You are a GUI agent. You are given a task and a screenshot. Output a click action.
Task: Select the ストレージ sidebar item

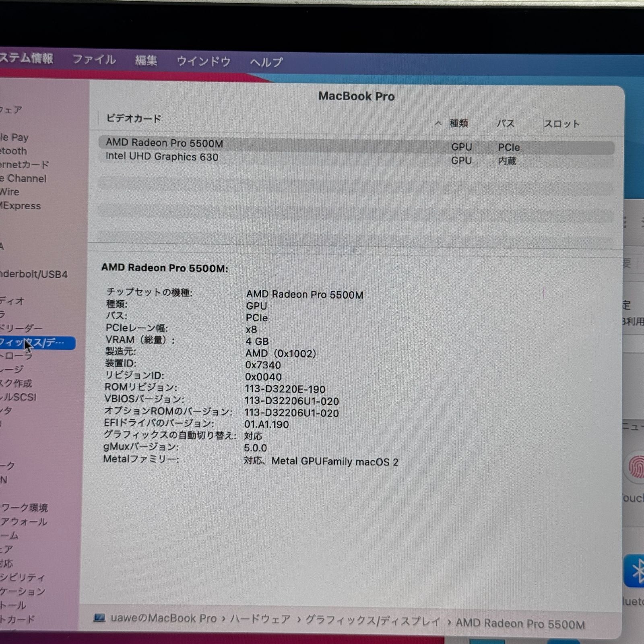[x=12, y=369]
